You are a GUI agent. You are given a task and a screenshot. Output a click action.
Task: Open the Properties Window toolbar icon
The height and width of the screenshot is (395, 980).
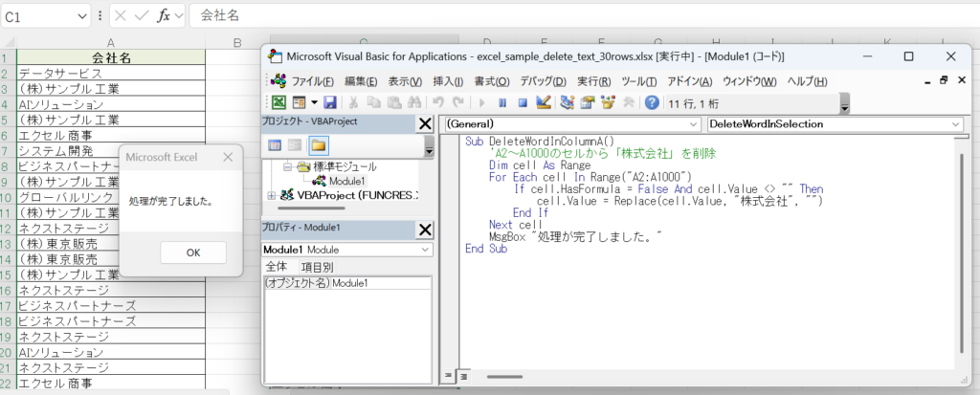tap(588, 102)
